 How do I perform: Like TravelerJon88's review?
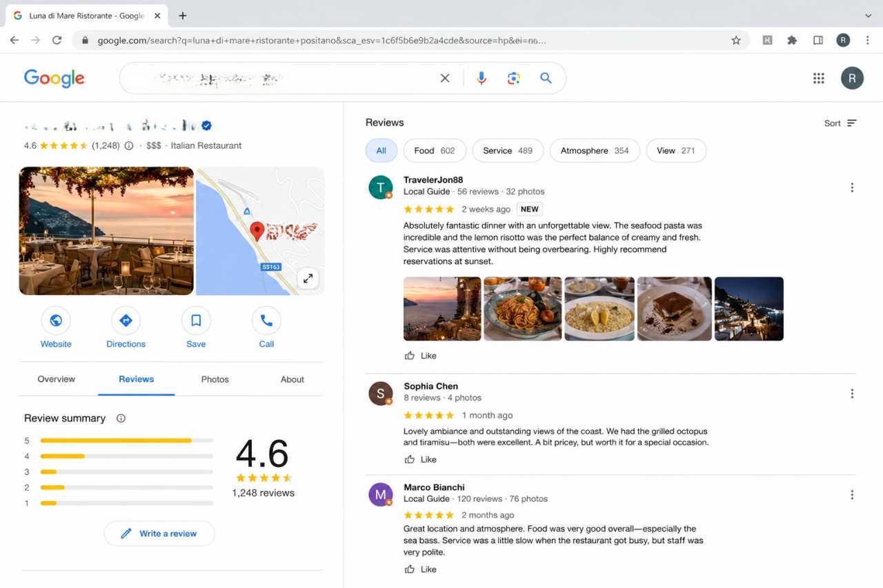point(420,356)
